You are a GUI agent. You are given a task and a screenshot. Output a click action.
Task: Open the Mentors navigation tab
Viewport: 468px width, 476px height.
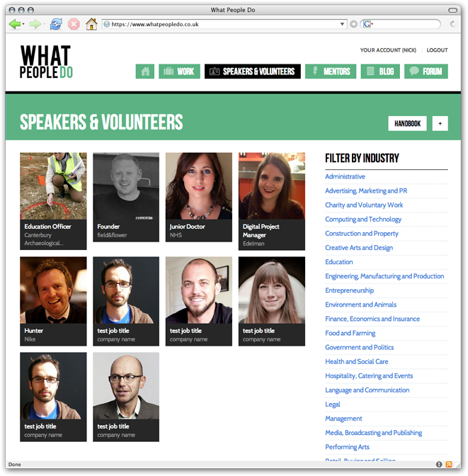(x=331, y=72)
